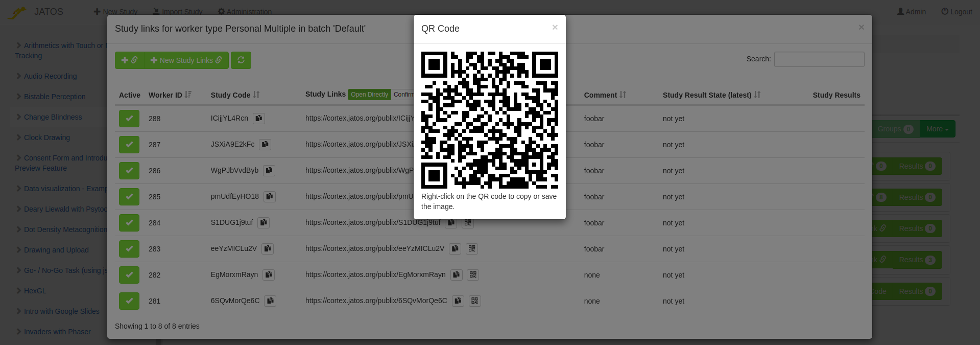The width and height of the screenshot is (980, 345).
Task: Open the Admin user menu
Action: (x=912, y=12)
